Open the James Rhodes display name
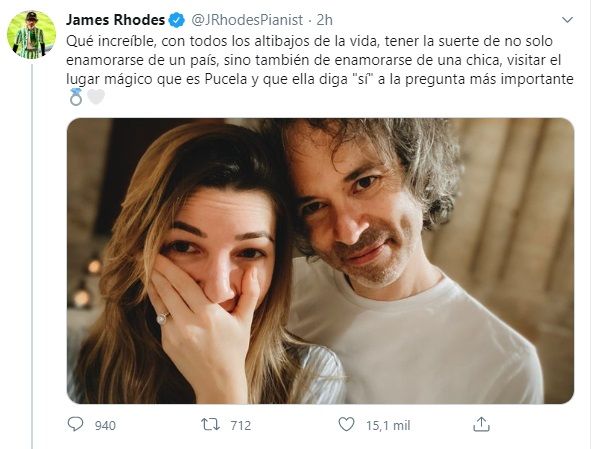Viewport: 595px width, 449px height. point(115,20)
